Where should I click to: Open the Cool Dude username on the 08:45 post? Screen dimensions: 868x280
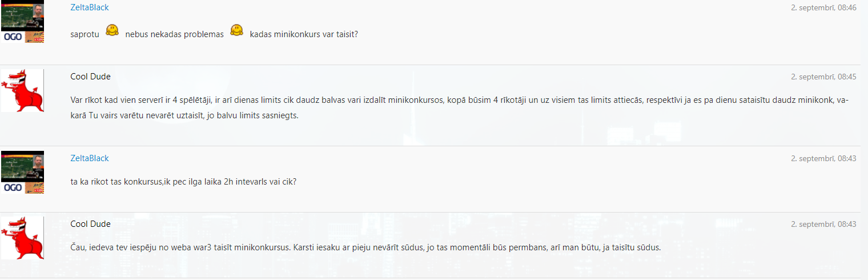(90, 77)
